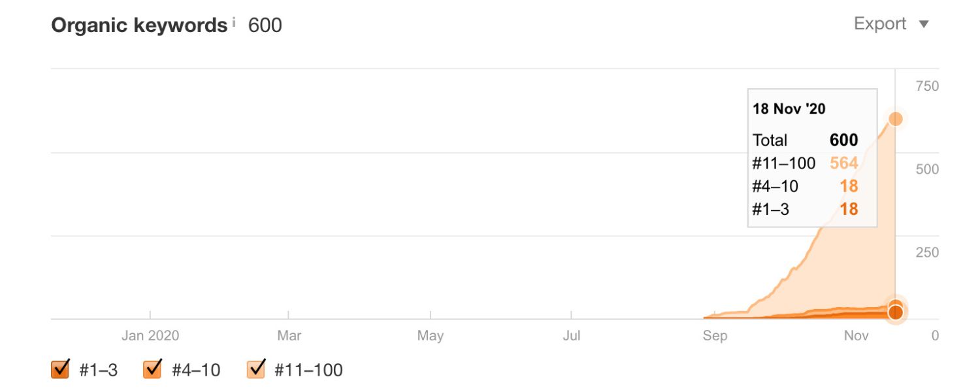Disable the #11–100 positions checkbox
The image size is (980, 392).
[x=256, y=370]
